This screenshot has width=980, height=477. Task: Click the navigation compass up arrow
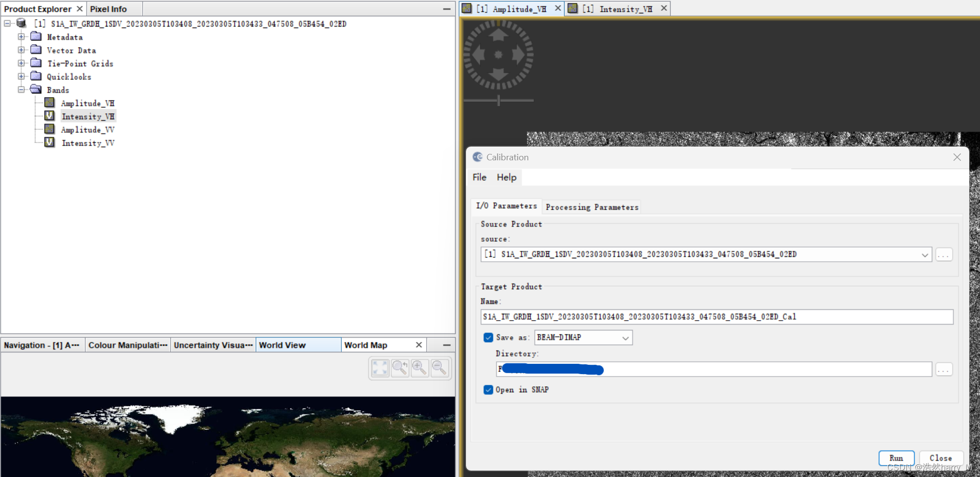498,35
